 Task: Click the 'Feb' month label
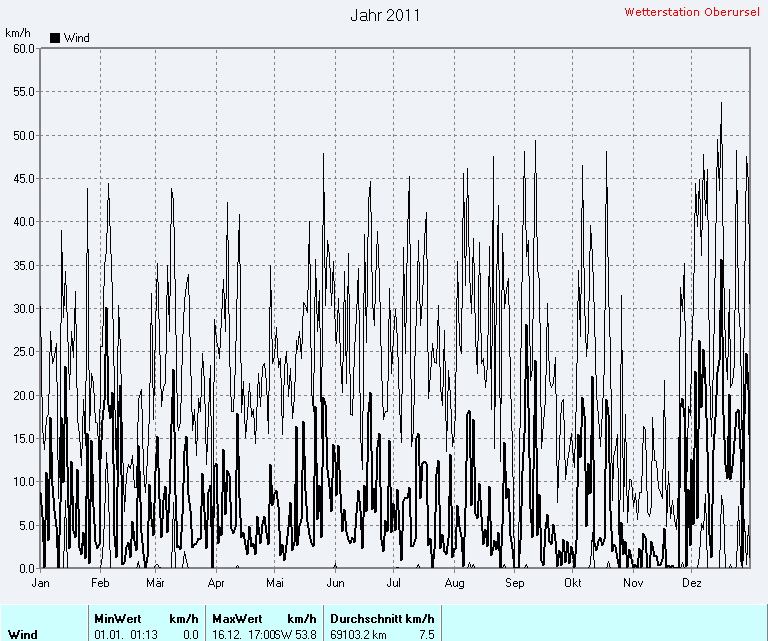coord(100,583)
